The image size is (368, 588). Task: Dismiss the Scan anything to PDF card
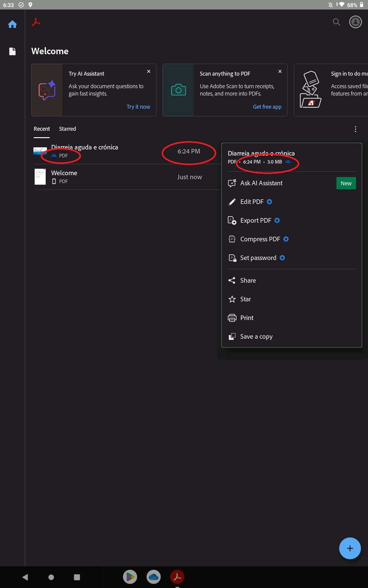tap(280, 71)
